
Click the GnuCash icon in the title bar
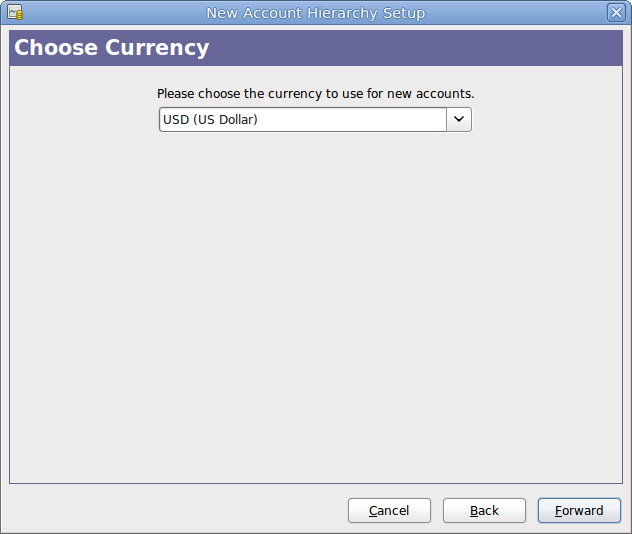pyautogui.click(x=15, y=12)
